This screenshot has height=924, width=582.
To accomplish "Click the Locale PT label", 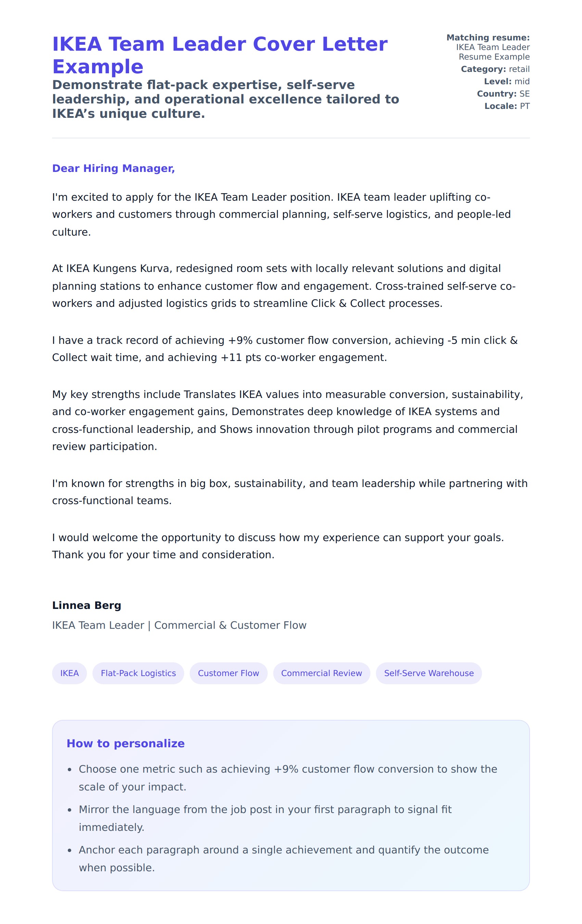I will pos(507,106).
